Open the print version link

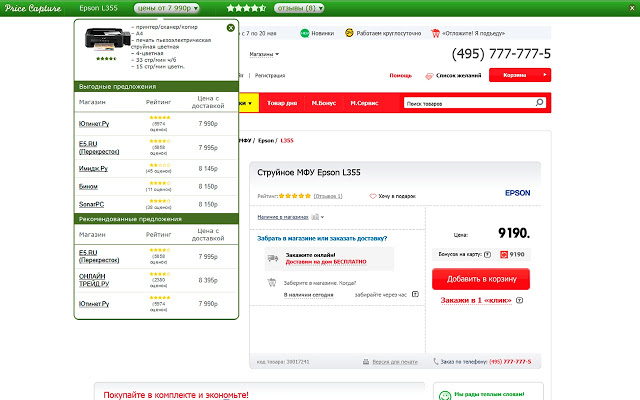point(395,362)
